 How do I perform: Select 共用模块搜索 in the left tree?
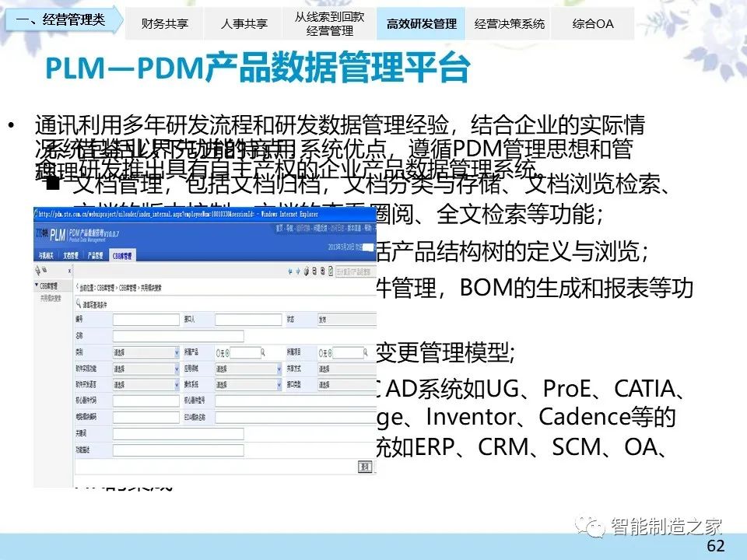pos(51,299)
